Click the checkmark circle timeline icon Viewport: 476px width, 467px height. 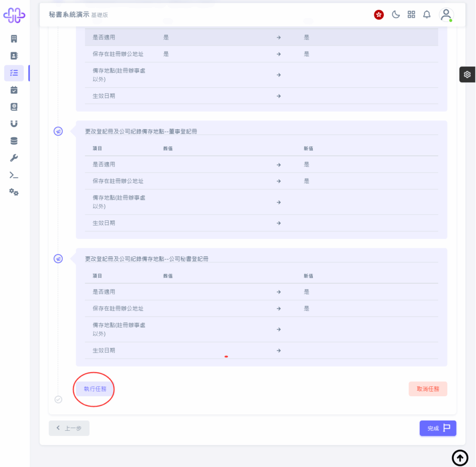pos(58,399)
